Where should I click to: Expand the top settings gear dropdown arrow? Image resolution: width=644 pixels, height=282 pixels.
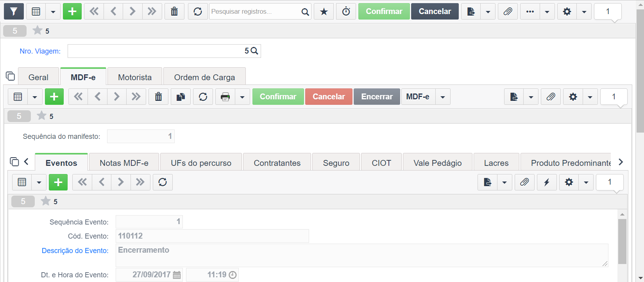(584, 11)
